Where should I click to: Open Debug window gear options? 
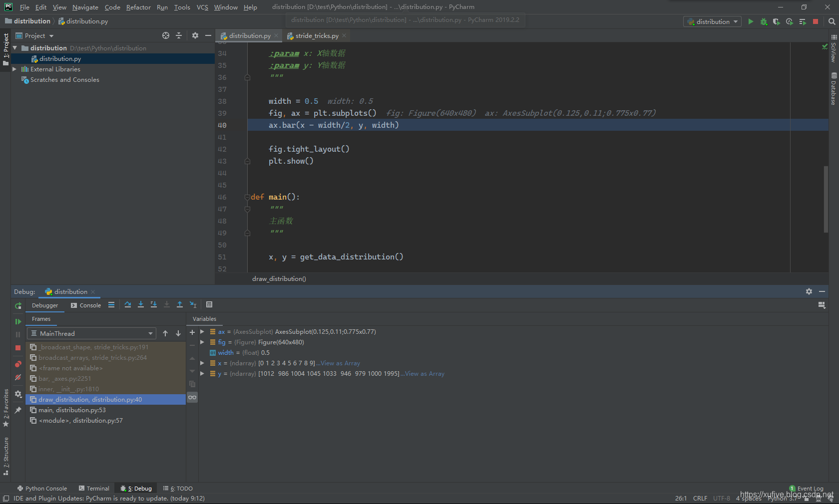pos(809,291)
